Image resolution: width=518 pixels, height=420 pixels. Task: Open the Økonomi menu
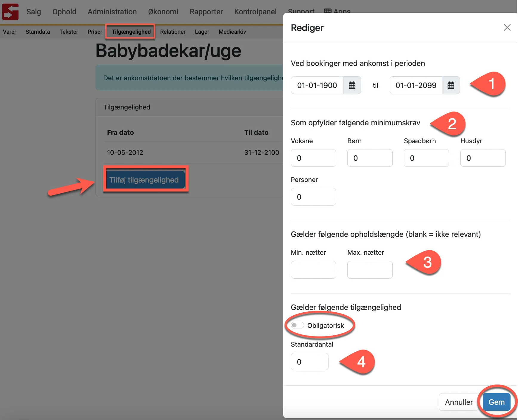point(163,12)
